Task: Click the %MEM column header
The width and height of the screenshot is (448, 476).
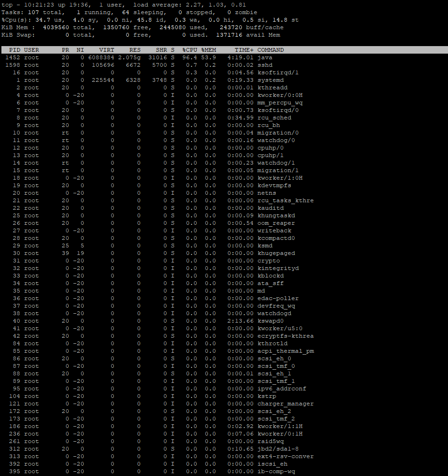Action: tap(208, 50)
